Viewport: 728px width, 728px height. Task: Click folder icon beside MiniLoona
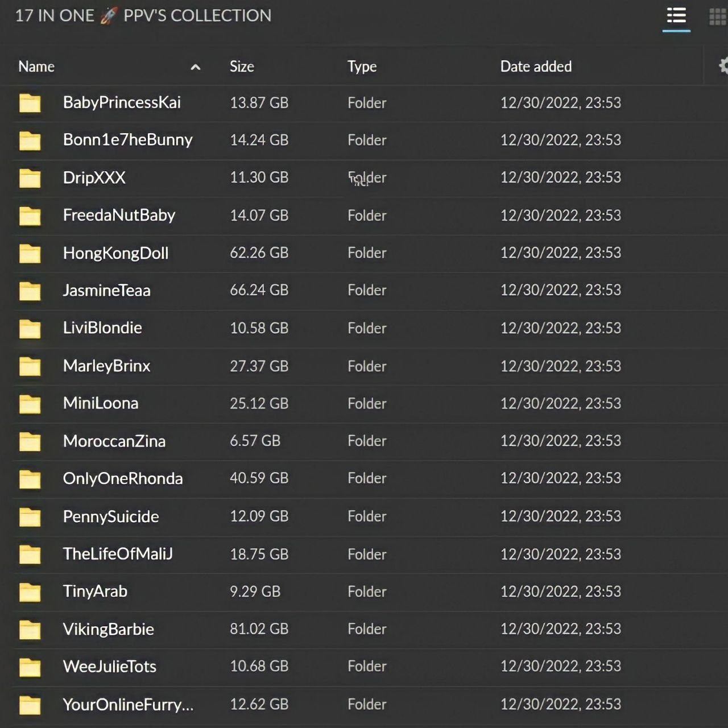(x=30, y=404)
